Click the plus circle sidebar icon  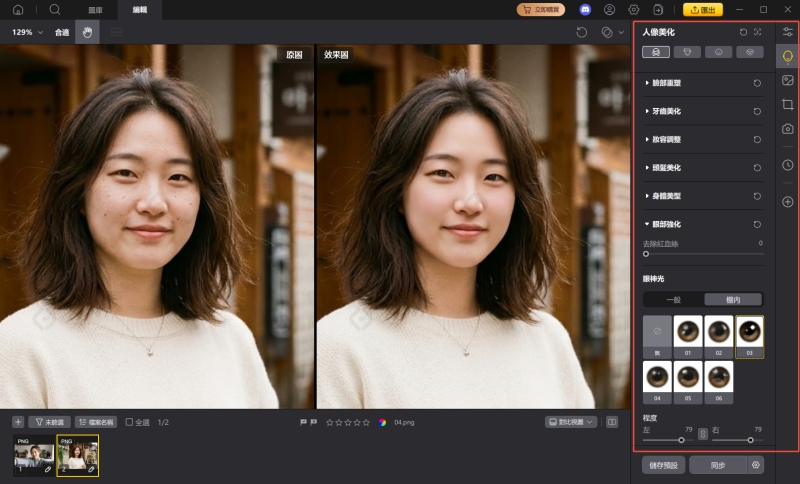(x=788, y=202)
